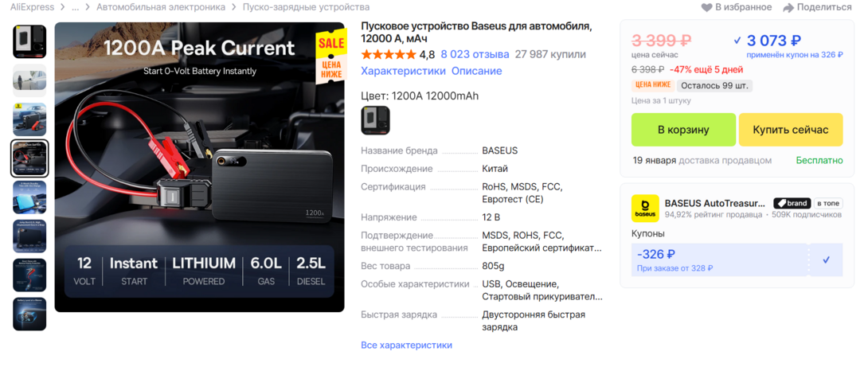Select the 1200A 12000mAh color swatch
Screen dimensions: 868x371
(375, 120)
